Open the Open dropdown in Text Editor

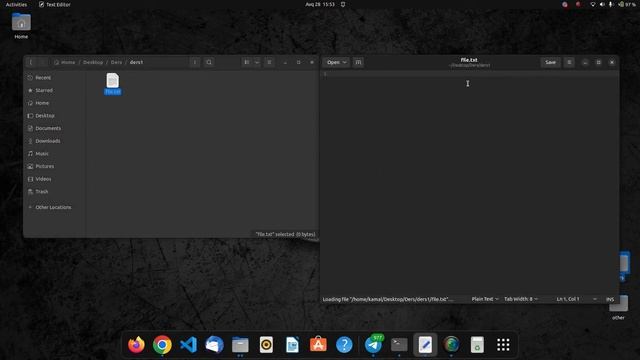click(x=337, y=62)
